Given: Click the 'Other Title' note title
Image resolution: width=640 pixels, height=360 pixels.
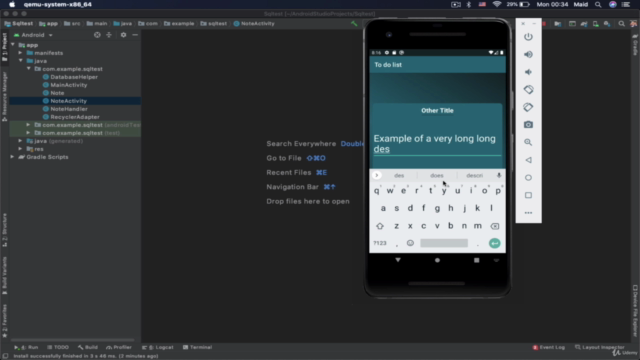Looking at the screenshot, I should (x=437, y=111).
